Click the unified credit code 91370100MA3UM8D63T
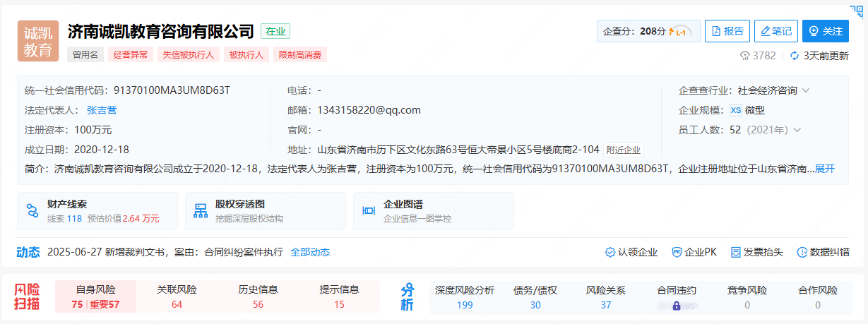868x324 pixels. point(172,90)
